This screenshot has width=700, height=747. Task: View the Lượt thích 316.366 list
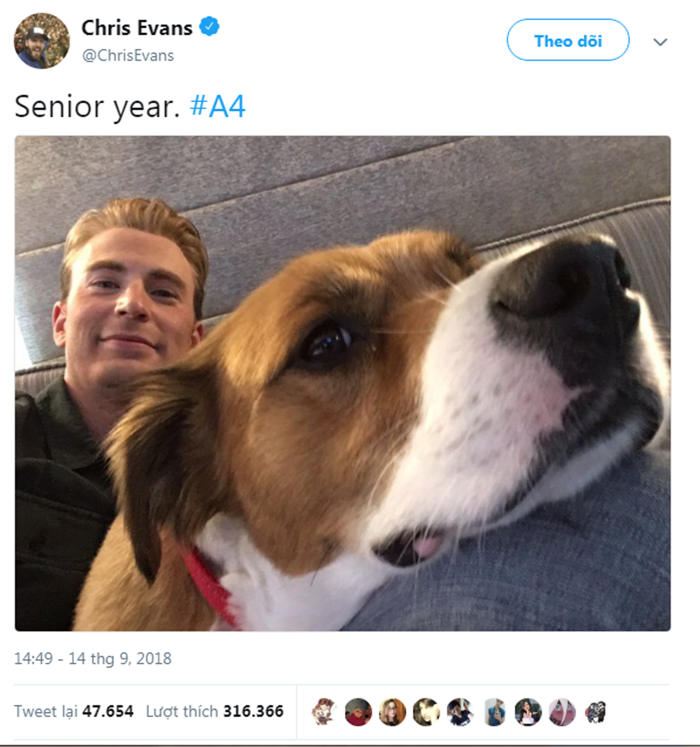(214, 711)
